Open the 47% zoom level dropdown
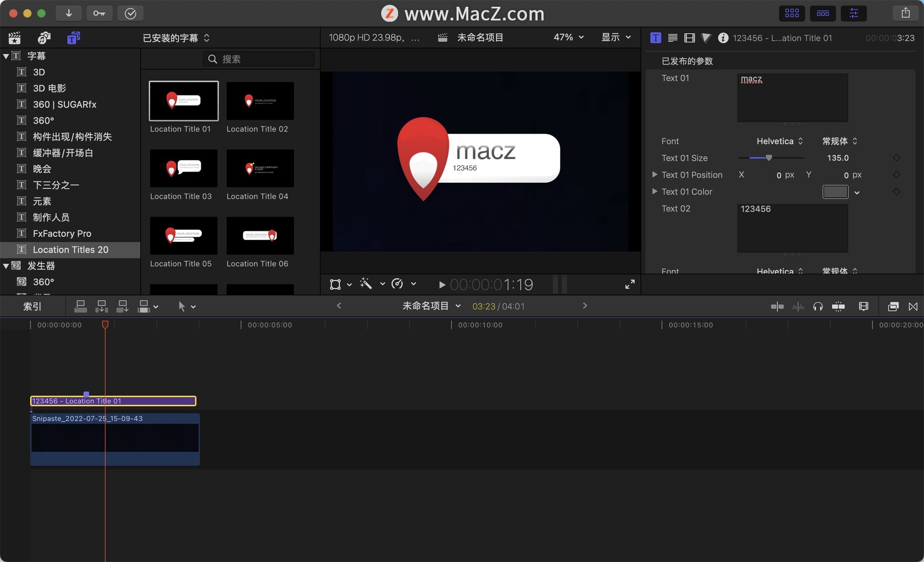 [x=568, y=38]
